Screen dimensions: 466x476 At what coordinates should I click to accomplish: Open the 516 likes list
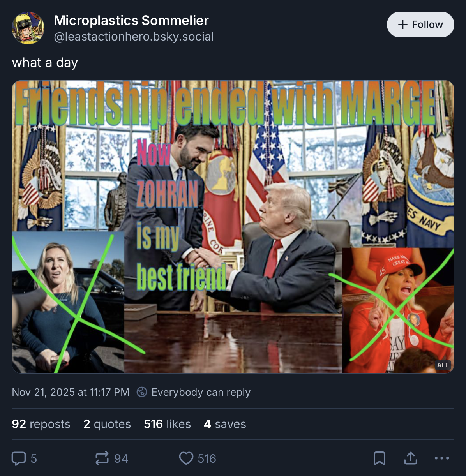click(168, 424)
